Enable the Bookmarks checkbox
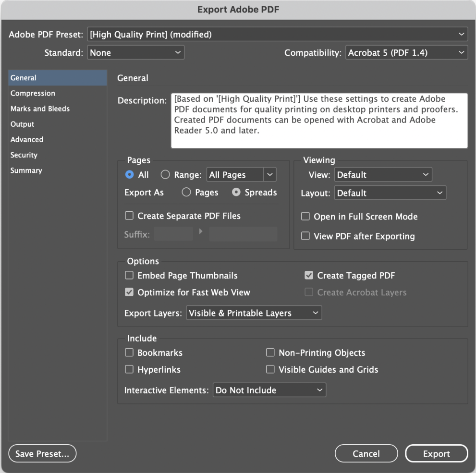The width and height of the screenshot is (476, 473). [x=129, y=352]
